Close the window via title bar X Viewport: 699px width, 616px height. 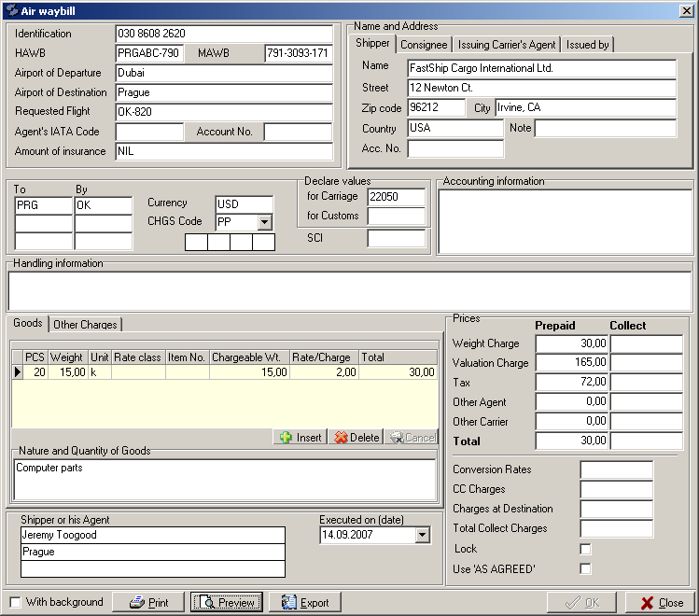(x=687, y=10)
